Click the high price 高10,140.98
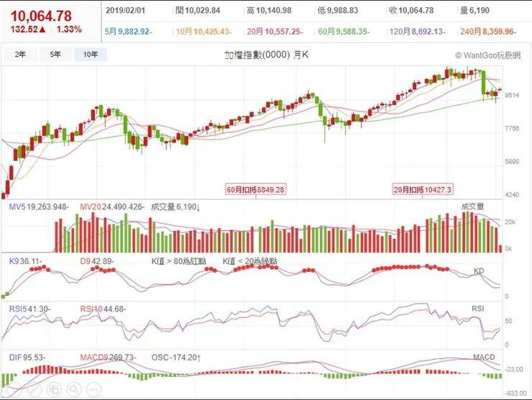532x400 pixels. click(x=269, y=11)
